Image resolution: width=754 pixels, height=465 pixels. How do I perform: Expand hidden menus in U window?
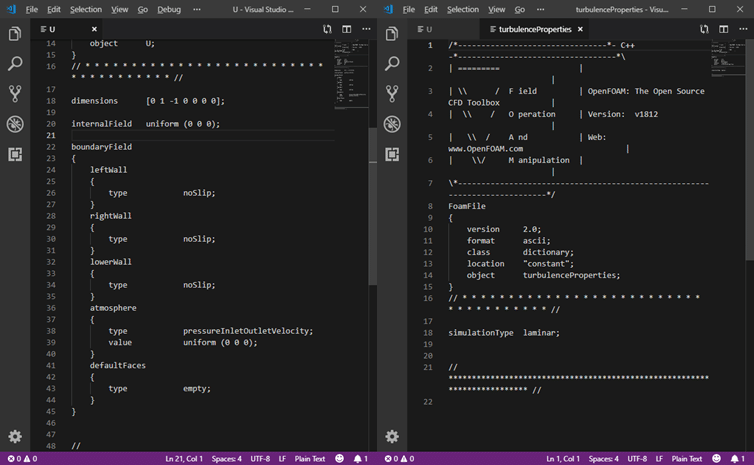197,9
